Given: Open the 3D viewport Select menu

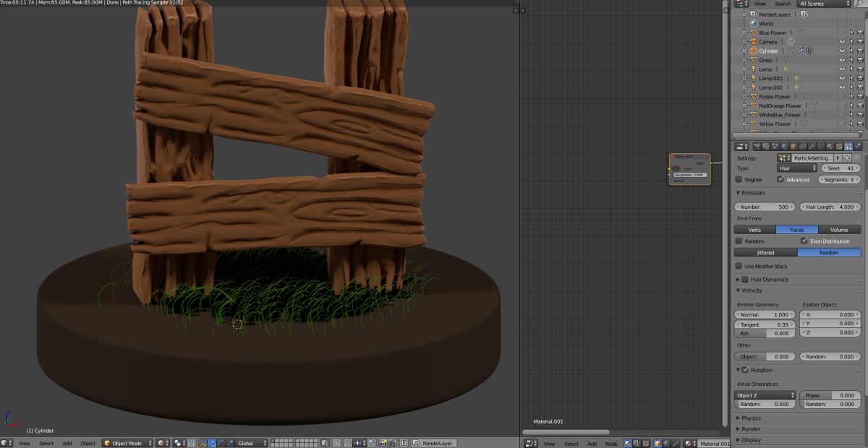Looking at the screenshot, I should point(46,443).
